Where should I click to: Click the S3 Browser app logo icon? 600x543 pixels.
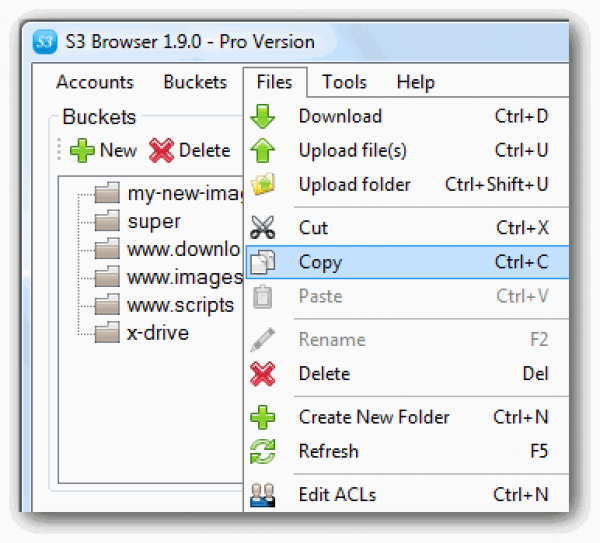(45, 42)
